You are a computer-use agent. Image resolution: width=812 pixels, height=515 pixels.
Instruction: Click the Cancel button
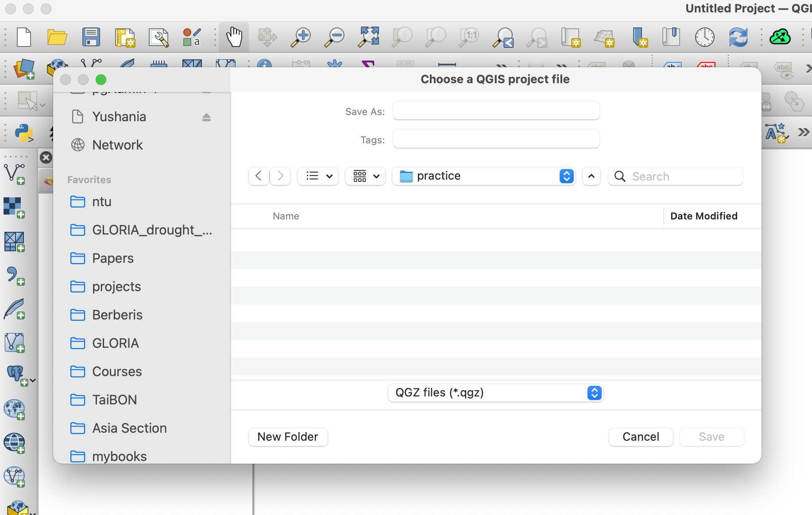pyautogui.click(x=641, y=437)
